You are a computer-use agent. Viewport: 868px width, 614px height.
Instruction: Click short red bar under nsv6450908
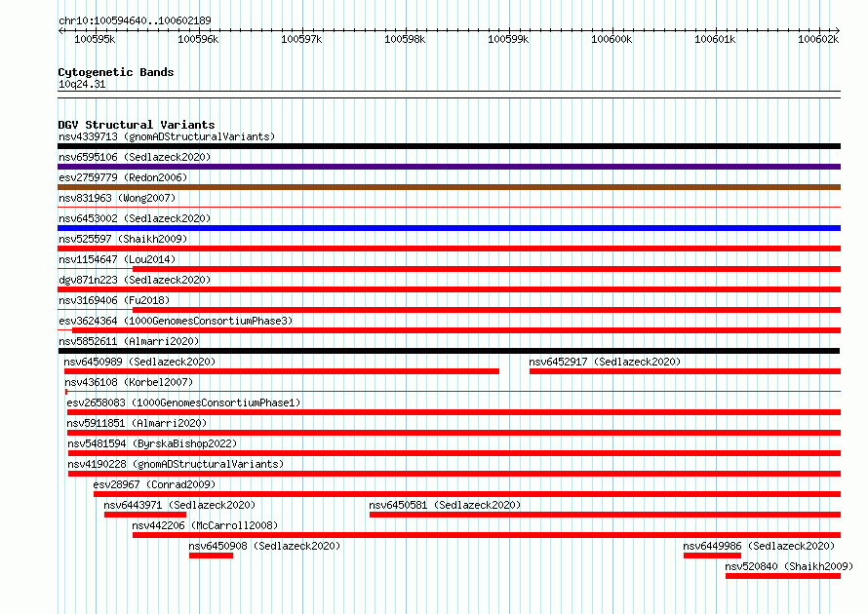[x=211, y=556]
